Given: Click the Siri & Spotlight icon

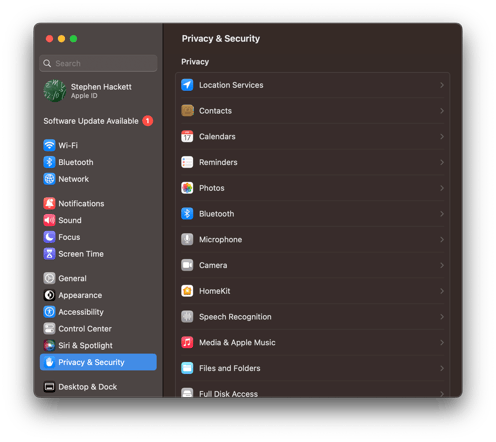Looking at the screenshot, I should point(49,345).
